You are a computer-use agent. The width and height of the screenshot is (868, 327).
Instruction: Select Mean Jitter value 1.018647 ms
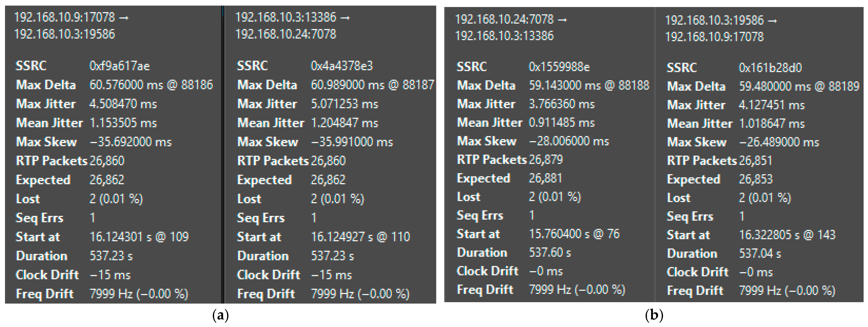[x=771, y=124]
